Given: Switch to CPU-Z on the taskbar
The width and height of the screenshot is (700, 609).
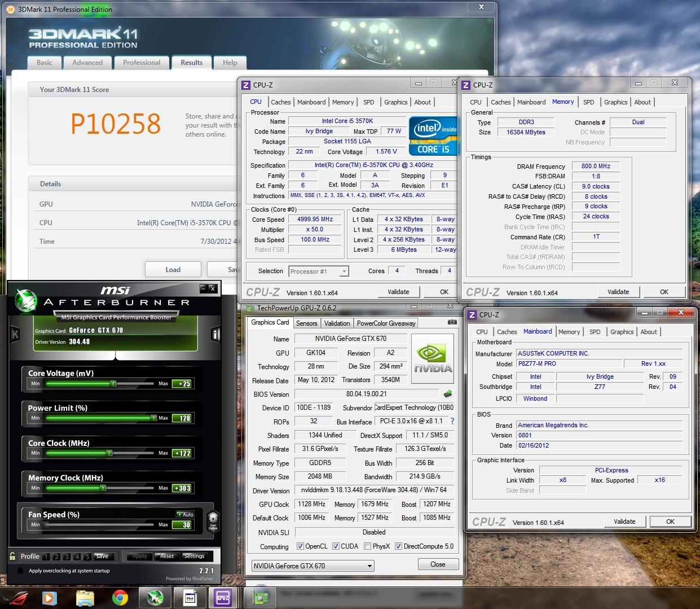Looking at the screenshot, I should [223, 598].
